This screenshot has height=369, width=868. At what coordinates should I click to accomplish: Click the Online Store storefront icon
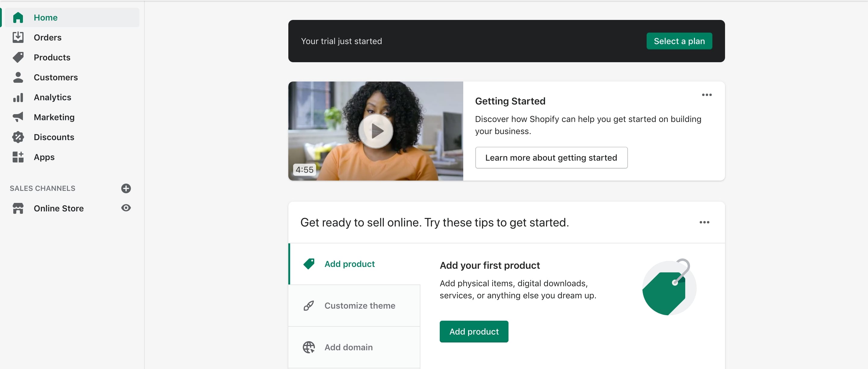point(18,208)
